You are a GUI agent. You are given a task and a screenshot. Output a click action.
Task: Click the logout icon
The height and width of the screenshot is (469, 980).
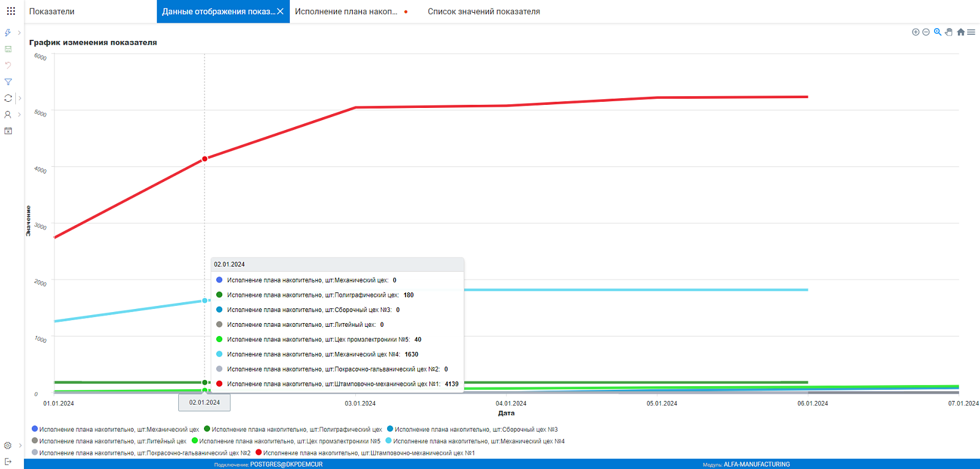tap(8, 462)
